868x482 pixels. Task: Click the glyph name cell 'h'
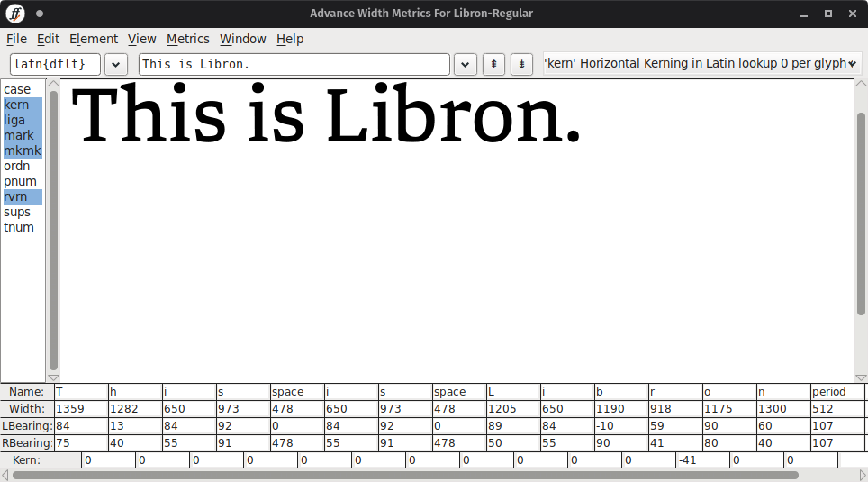[x=135, y=392]
